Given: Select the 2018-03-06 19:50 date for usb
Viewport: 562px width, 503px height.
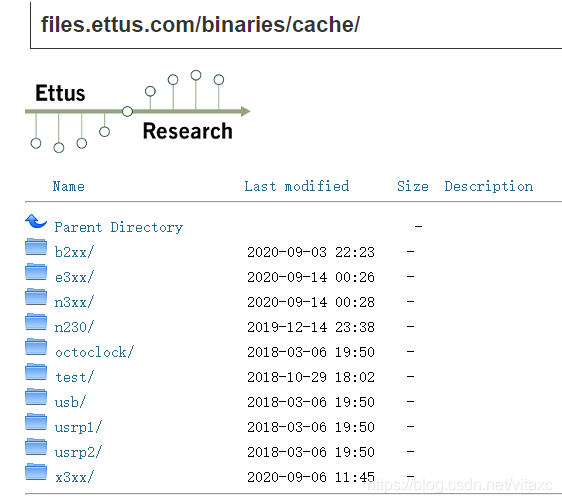Looking at the screenshot, I should 311,402.
